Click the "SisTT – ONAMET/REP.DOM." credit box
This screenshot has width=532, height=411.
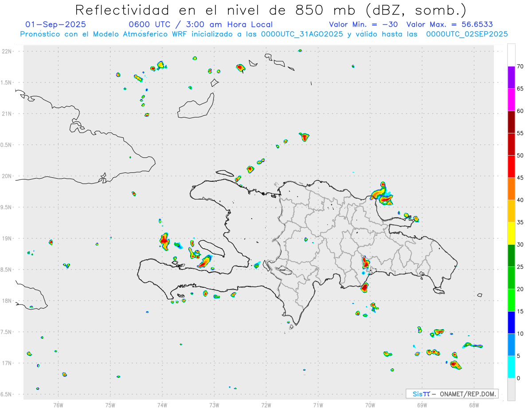tap(452, 394)
